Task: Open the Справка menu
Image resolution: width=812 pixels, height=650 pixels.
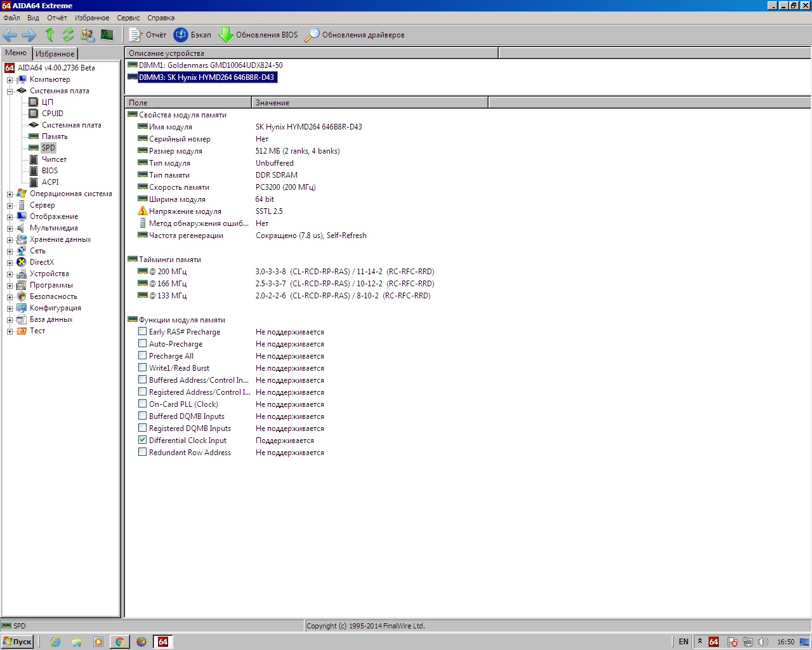Action: click(x=161, y=18)
